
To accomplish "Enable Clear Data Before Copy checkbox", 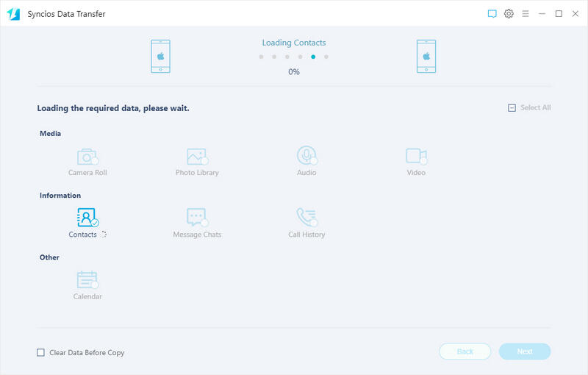I will point(41,353).
